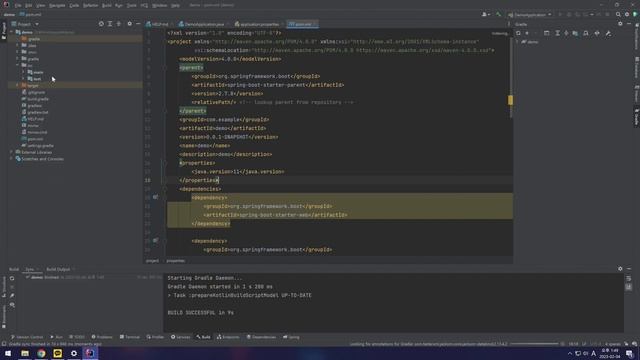Open the Navigate menu

point(57,6)
